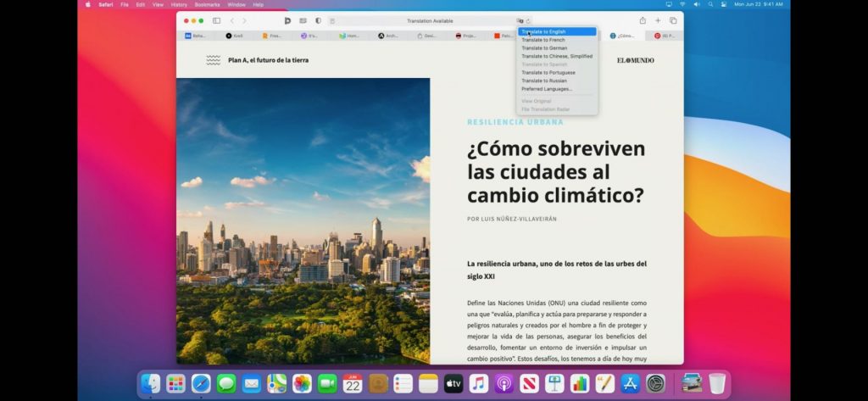
Task: Select Translate to German
Action: coord(557,48)
